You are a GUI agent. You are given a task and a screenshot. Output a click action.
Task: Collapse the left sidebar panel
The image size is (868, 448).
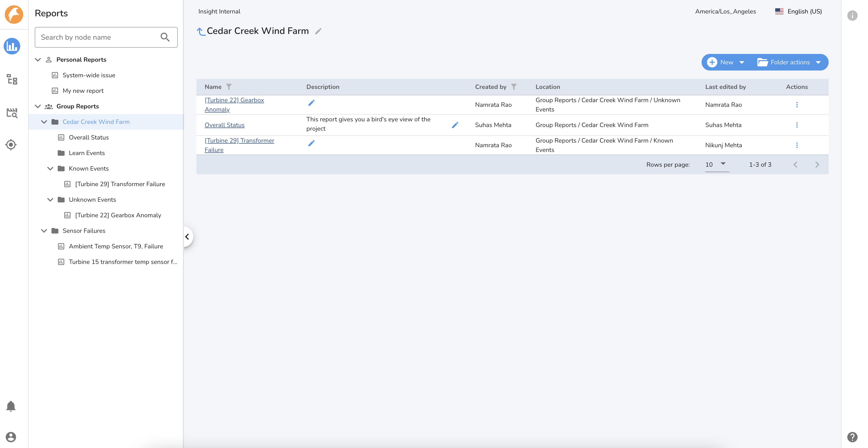pos(187,237)
